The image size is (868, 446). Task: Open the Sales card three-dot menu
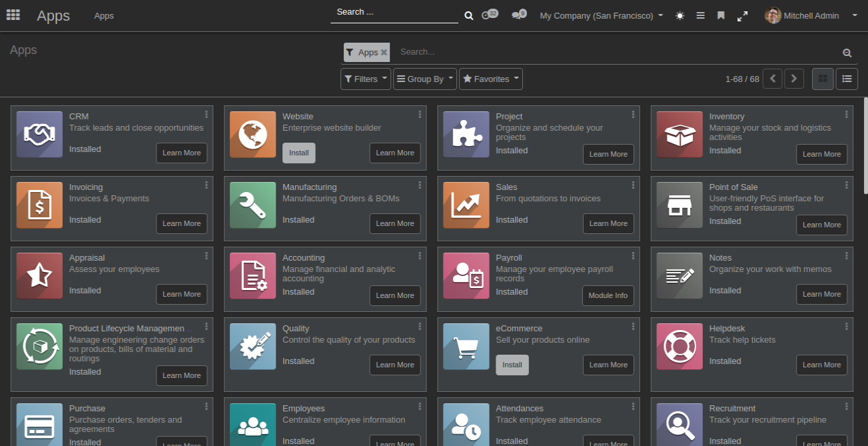(x=633, y=185)
